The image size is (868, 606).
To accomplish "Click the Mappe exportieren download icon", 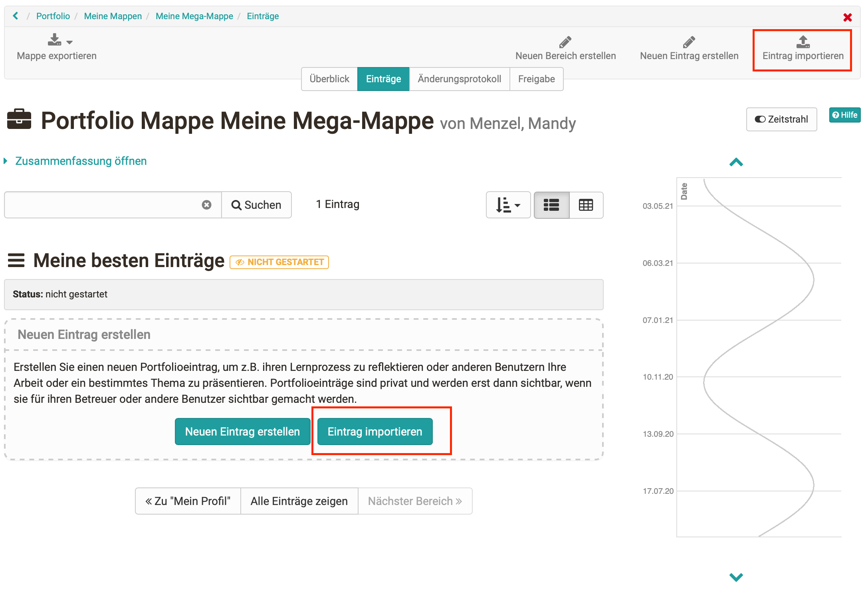I will point(54,40).
